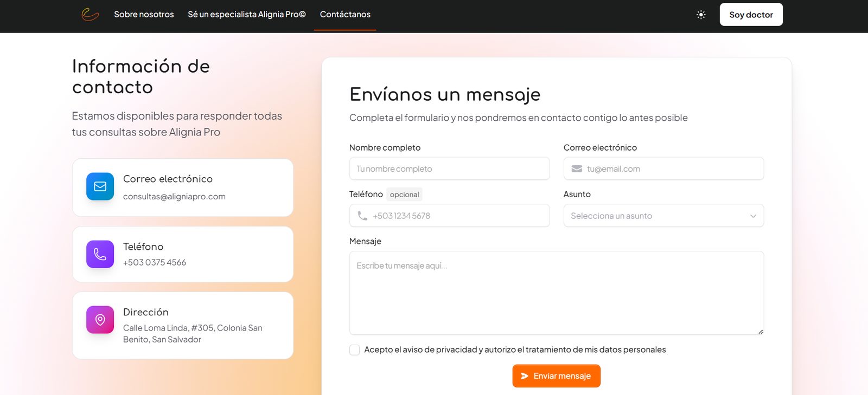The width and height of the screenshot is (868, 395).
Task: Click the Enviar mensaje button
Action: 556,376
